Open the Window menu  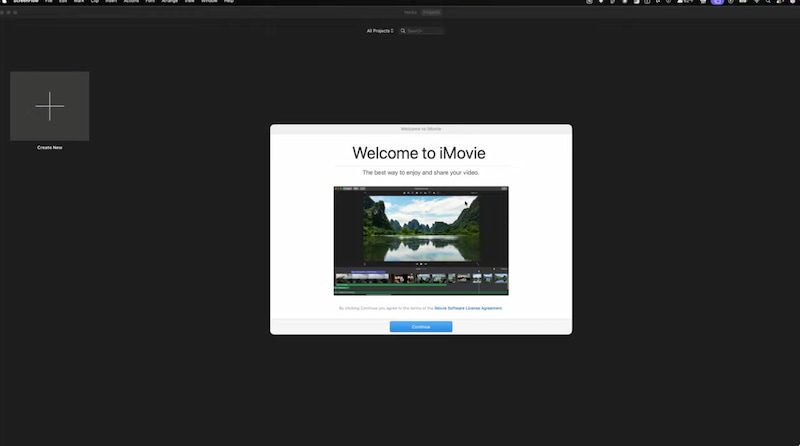[x=209, y=2]
